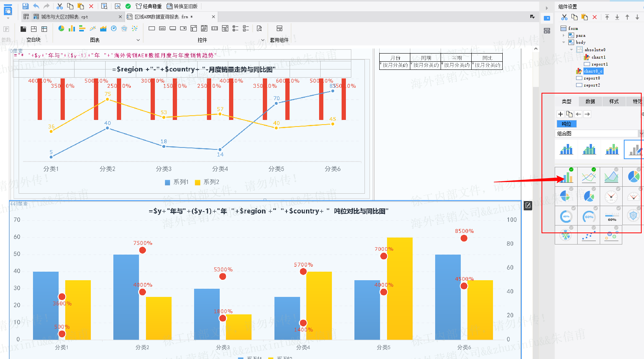
Task: Toggle the column chart type tile
Action: pyautogui.click(x=566, y=177)
